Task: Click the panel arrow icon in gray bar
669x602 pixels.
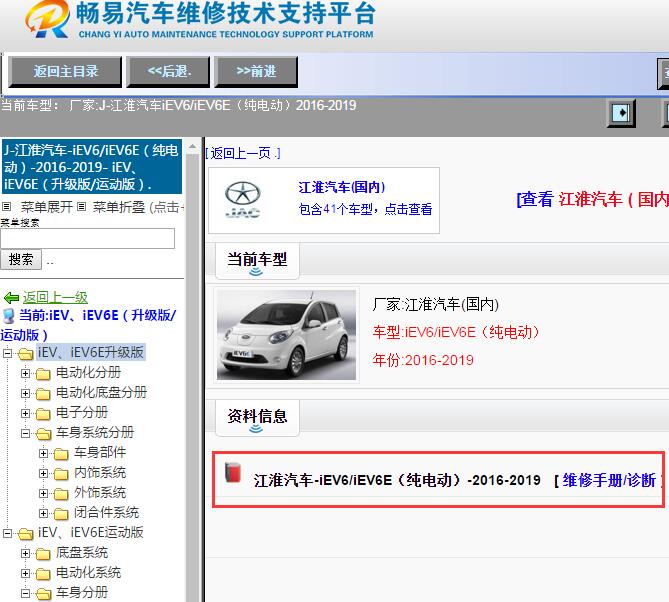Action: click(x=621, y=113)
